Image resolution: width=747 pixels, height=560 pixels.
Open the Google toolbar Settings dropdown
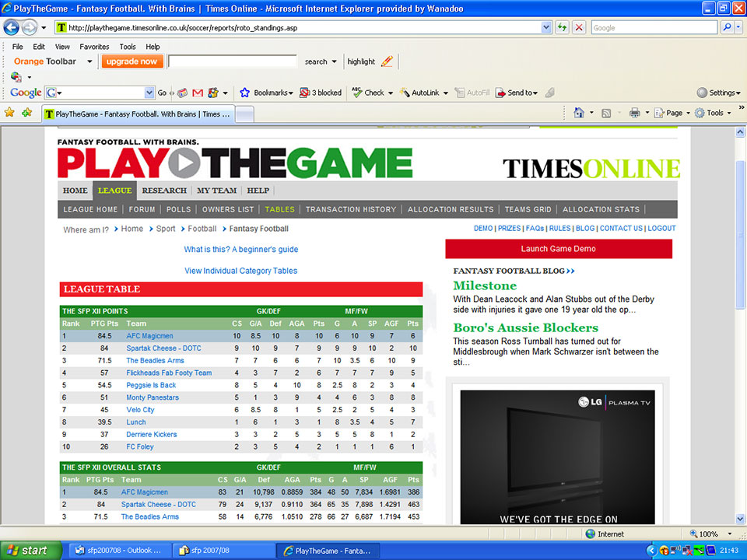pos(717,93)
